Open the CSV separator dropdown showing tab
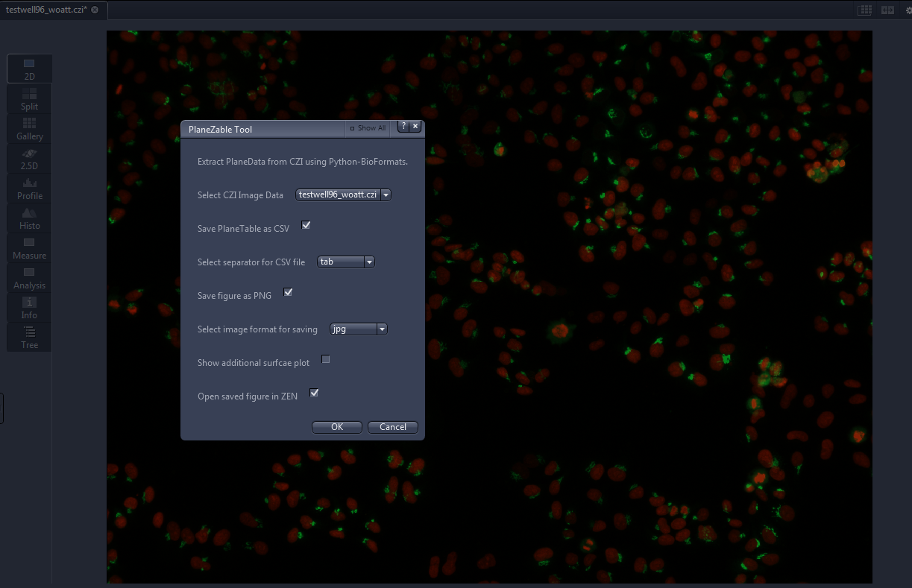This screenshot has width=912, height=588. coord(346,262)
